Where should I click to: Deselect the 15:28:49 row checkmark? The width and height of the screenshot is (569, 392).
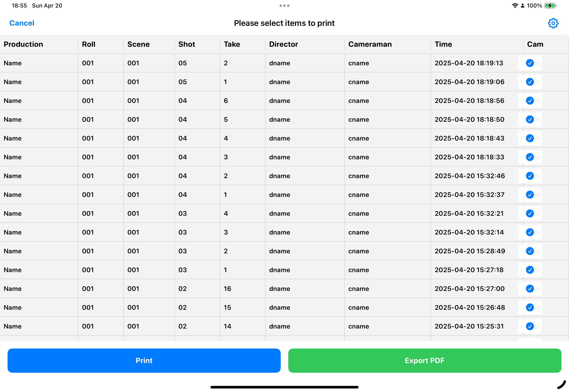530,251
